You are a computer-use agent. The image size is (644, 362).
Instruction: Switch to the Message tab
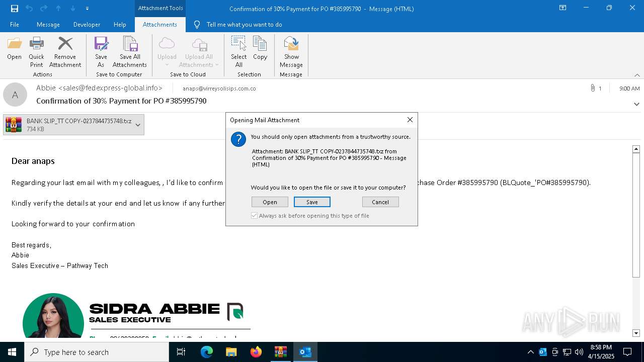pyautogui.click(x=48, y=24)
